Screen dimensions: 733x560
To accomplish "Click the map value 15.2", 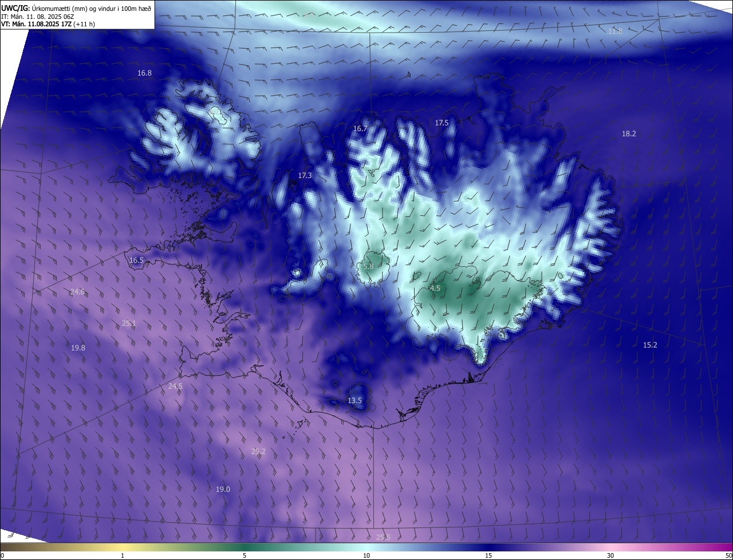I will (x=650, y=345).
